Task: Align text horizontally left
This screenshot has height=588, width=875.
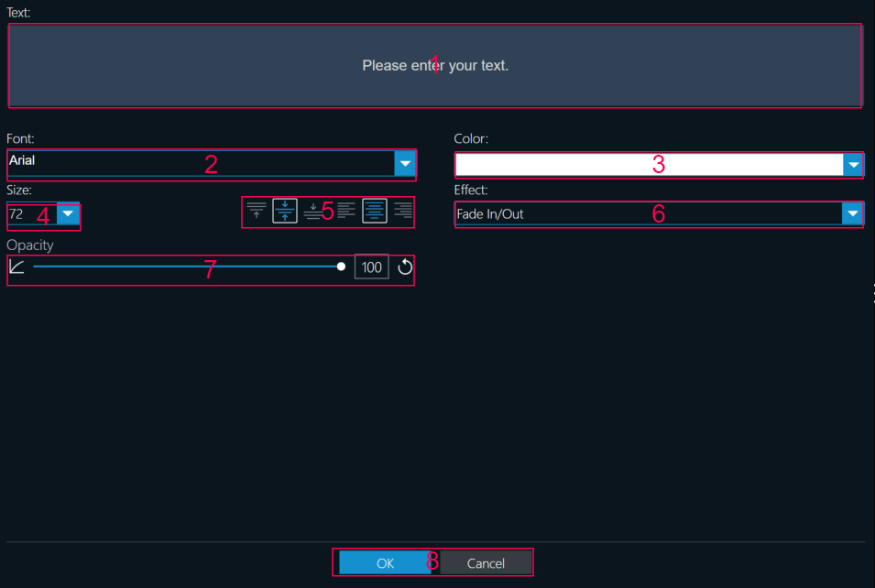Action: point(346,211)
